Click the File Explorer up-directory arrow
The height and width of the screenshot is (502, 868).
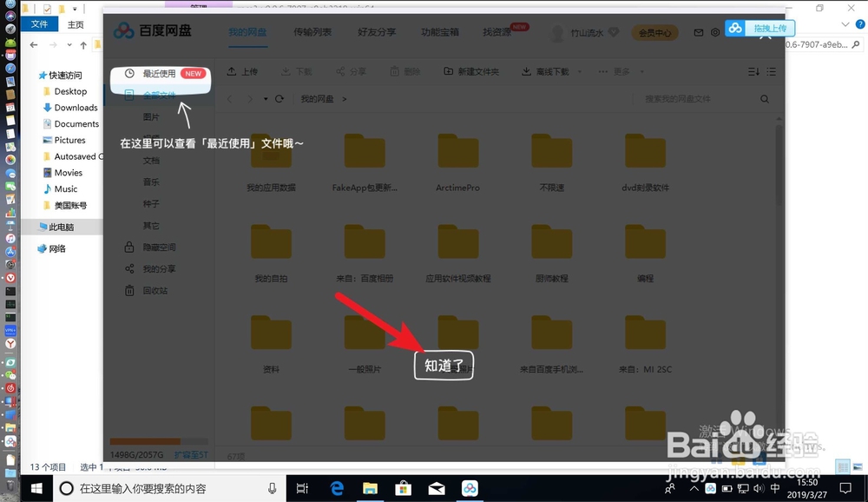click(83, 45)
